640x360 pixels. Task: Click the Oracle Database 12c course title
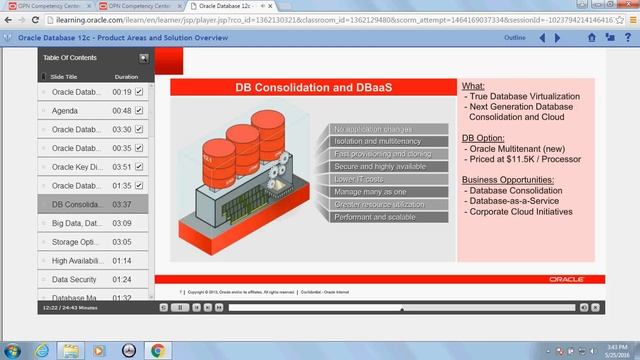pyautogui.click(x=123, y=38)
